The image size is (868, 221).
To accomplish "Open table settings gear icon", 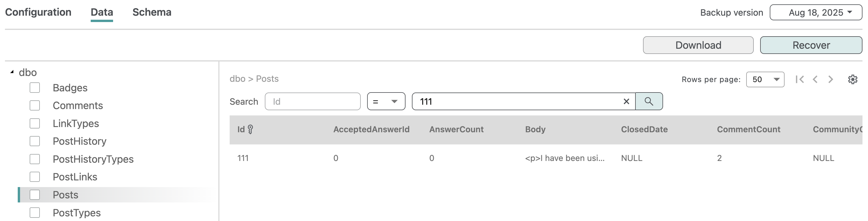I will click(853, 79).
